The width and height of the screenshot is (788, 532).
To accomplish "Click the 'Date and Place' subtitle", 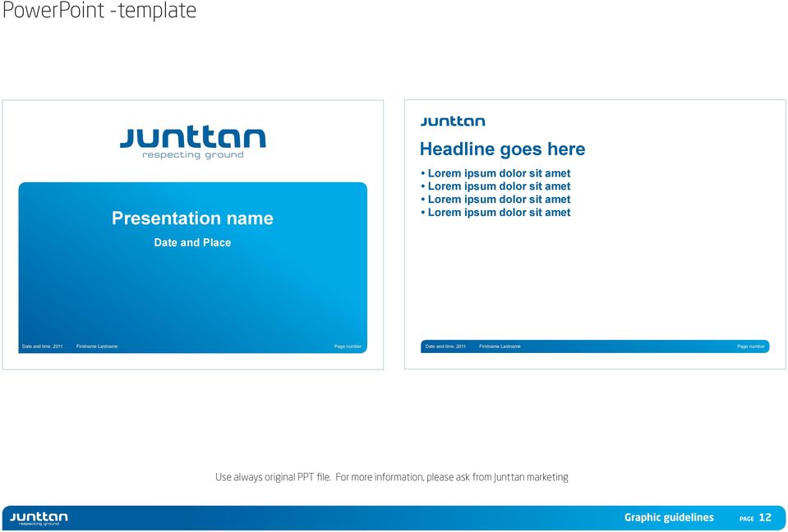I will pos(192,242).
